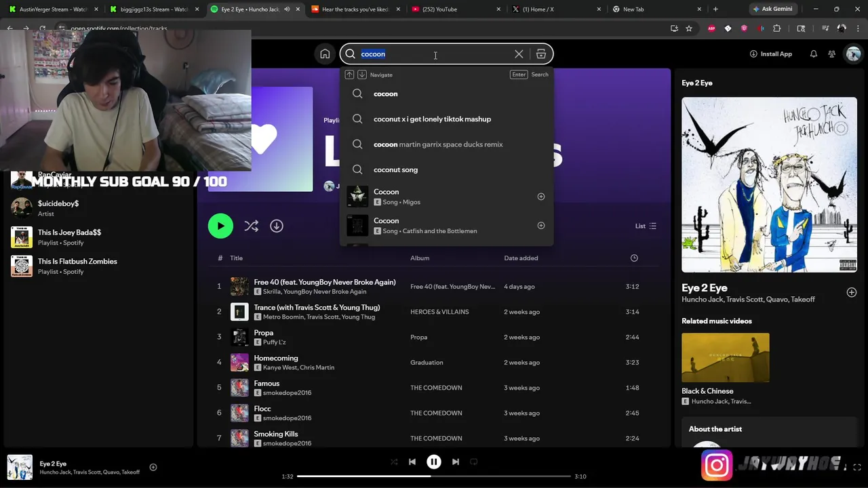This screenshot has width=868, height=488.
Task: Select suggestion 'cocoon'
Action: (x=446, y=94)
